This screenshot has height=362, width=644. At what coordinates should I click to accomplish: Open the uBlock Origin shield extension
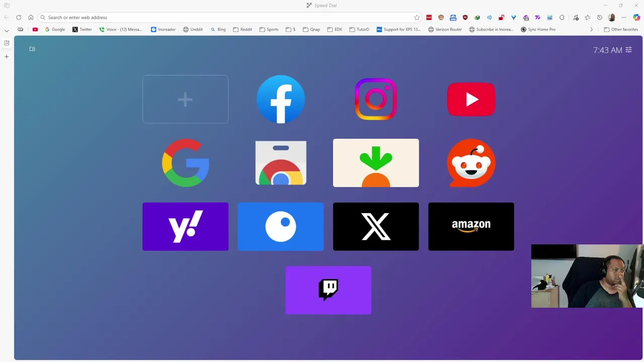point(465,18)
